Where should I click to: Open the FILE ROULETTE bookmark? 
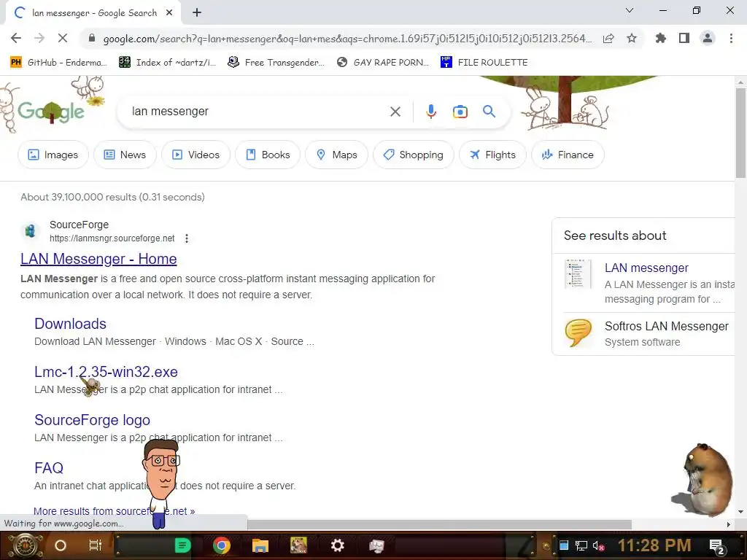pyautogui.click(x=484, y=63)
